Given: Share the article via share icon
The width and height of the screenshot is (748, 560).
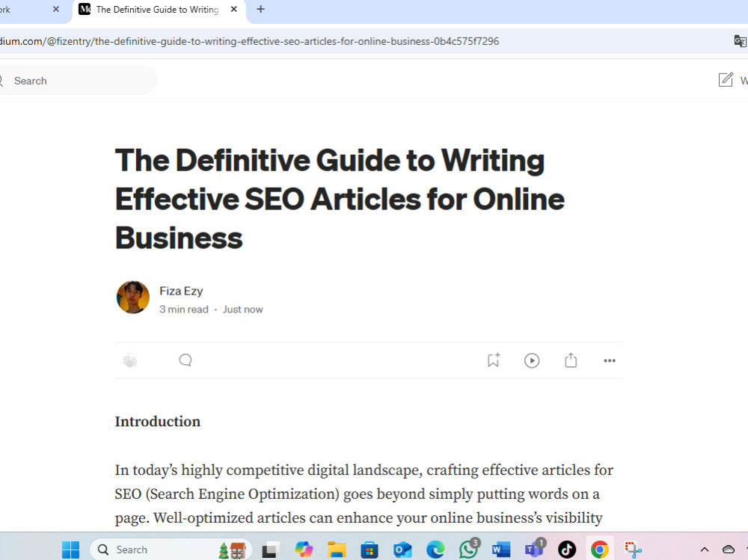Looking at the screenshot, I should pyautogui.click(x=571, y=360).
